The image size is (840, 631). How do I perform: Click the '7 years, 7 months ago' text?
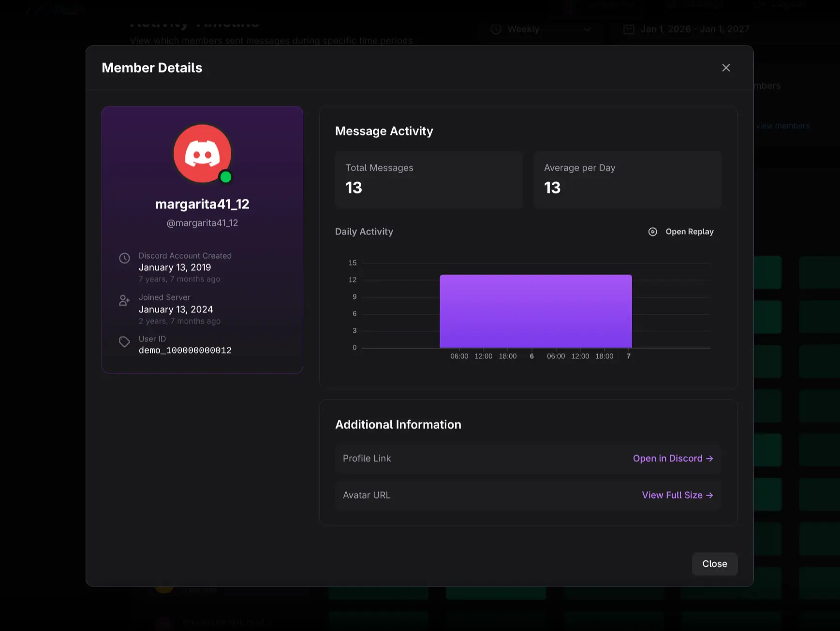(x=179, y=279)
